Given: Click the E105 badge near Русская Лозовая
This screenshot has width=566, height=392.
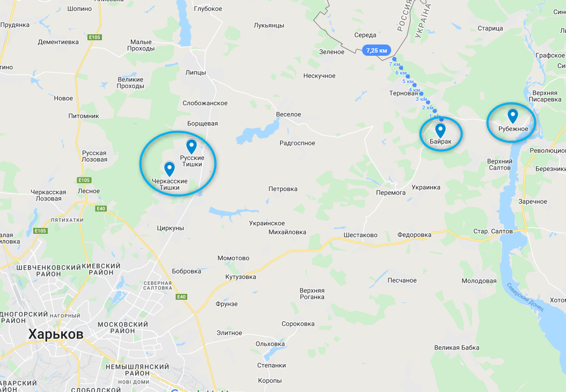Looking at the screenshot, I should [x=84, y=180].
